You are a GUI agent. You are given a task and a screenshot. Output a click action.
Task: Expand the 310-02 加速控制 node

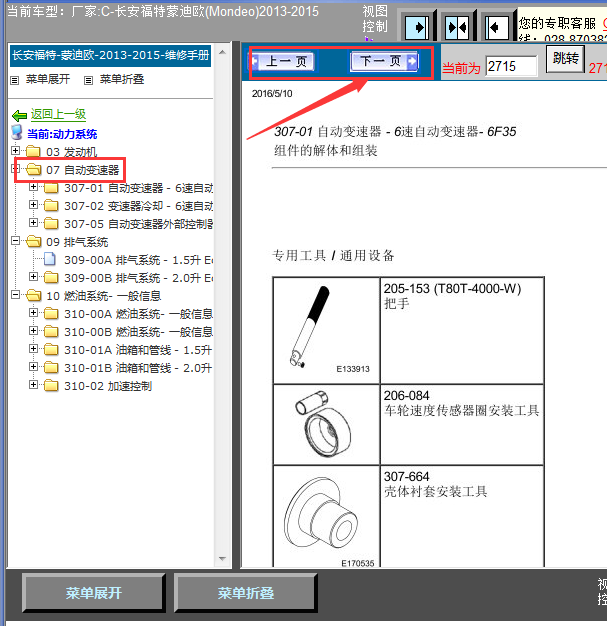[34, 384]
